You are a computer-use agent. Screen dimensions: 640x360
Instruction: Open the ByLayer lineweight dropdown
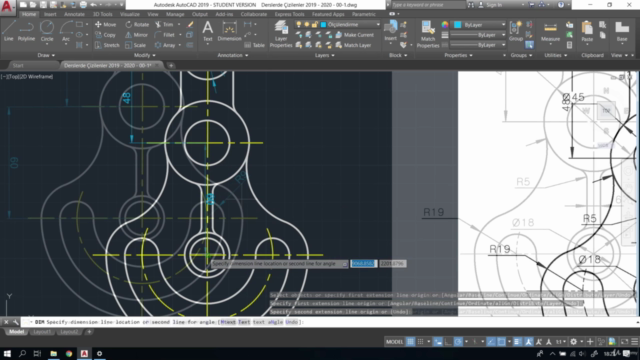click(478, 35)
